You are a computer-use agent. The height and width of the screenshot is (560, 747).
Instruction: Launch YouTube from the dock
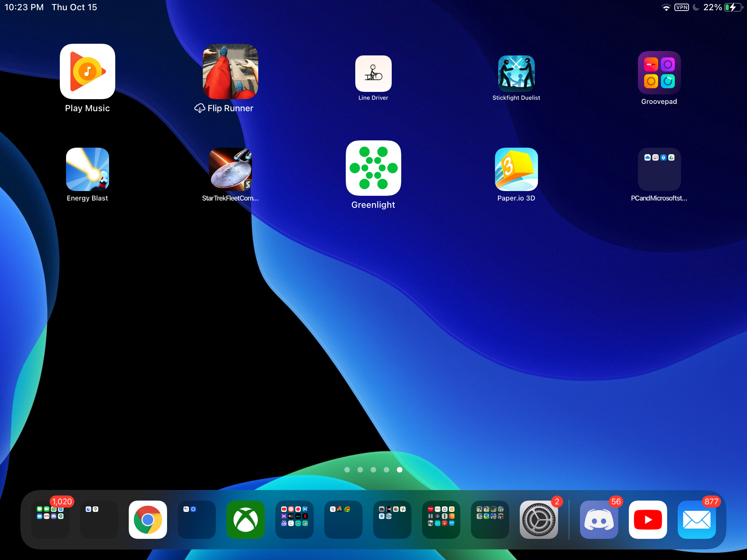click(x=648, y=520)
